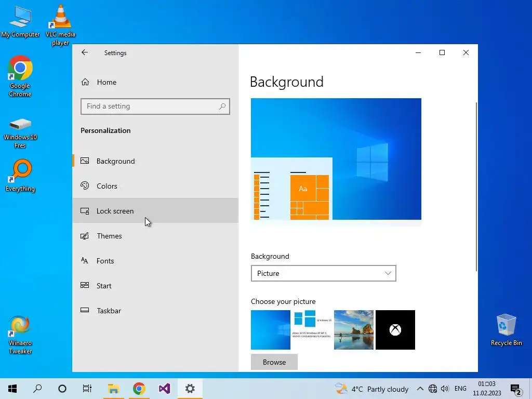Show hidden tray icons with the up chevron
The height and width of the screenshot is (399, 532).
pos(420,389)
